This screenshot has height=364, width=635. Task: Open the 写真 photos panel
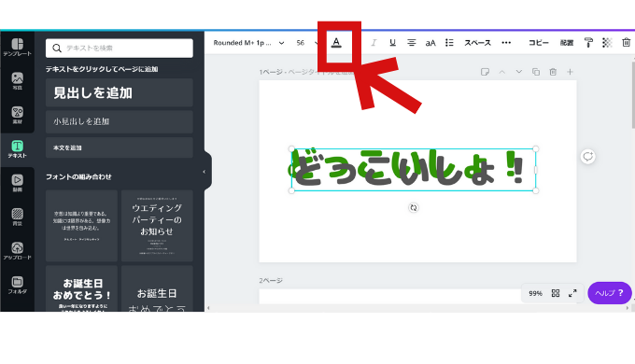point(17,81)
